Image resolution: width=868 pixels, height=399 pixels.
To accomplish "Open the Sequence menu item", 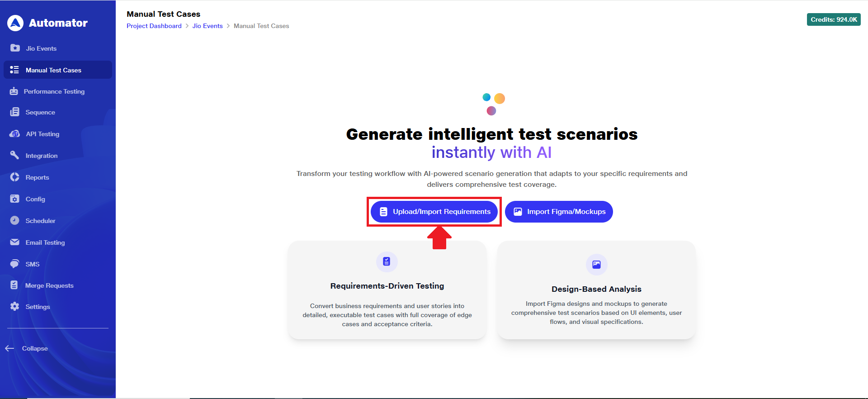I will click(x=40, y=112).
